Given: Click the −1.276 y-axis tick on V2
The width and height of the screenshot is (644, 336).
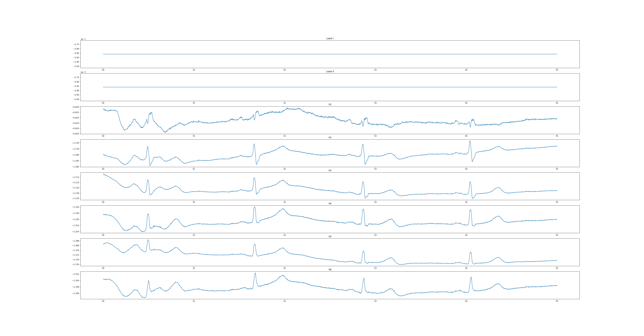Looking at the screenshot, I should click(x=75, y=143).
